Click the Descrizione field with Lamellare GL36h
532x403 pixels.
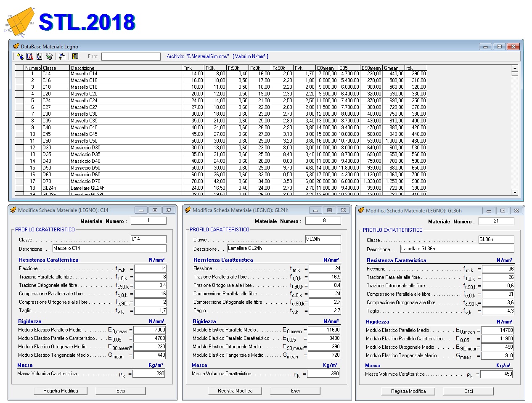pos(457,249)
